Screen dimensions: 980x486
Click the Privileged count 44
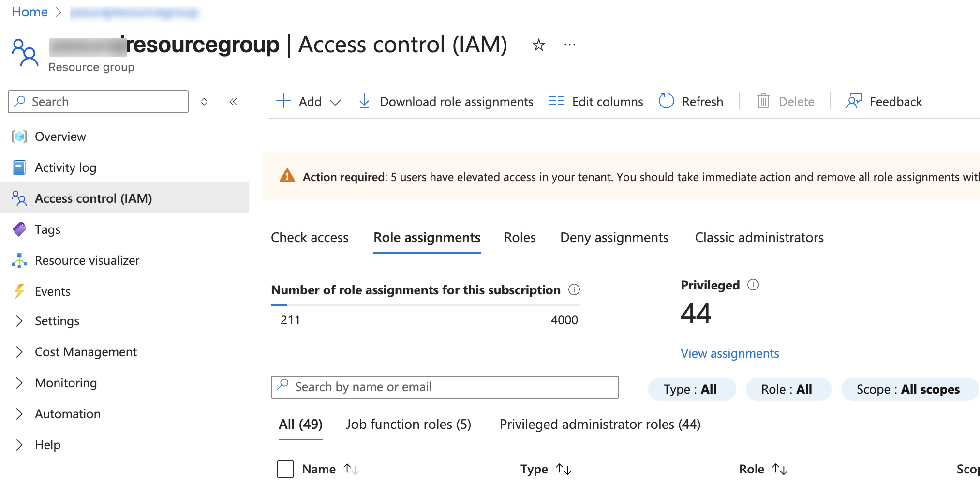click(x=696, y=314)
